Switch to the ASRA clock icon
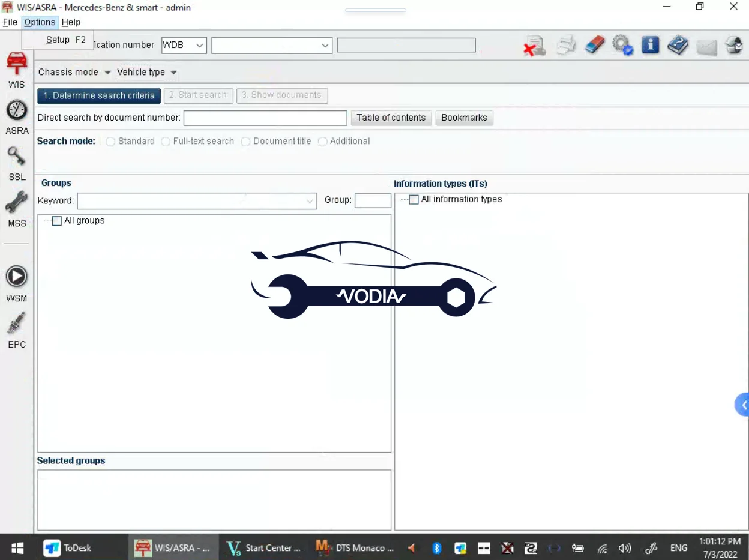The width and height of the screenshot is (749, 560). tap(17, 111)
